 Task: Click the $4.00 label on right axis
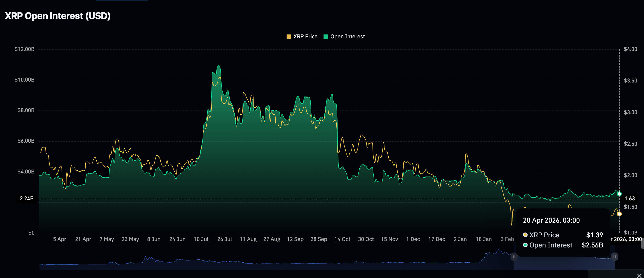pyautogui.click(x=630, y=49)
